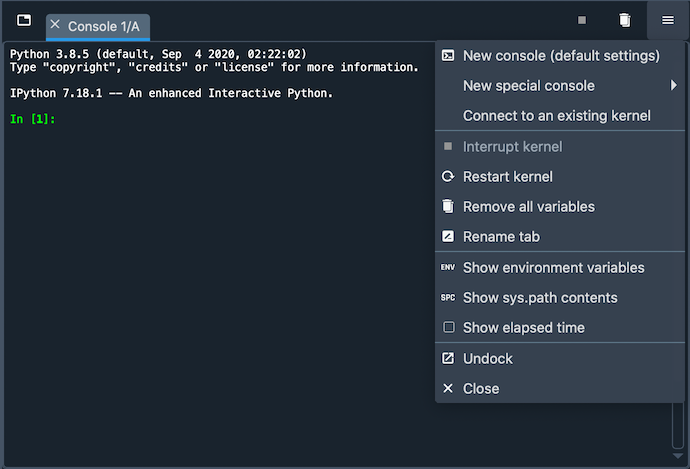Click the sys.path contents icon
This screenshot has width=690, height=469.
click(x=448, y=298)
